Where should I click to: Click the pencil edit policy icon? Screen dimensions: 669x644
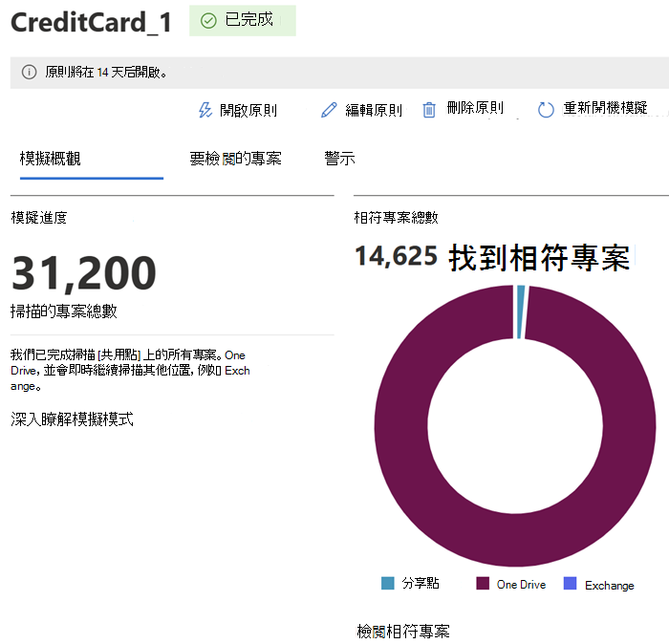329,110
